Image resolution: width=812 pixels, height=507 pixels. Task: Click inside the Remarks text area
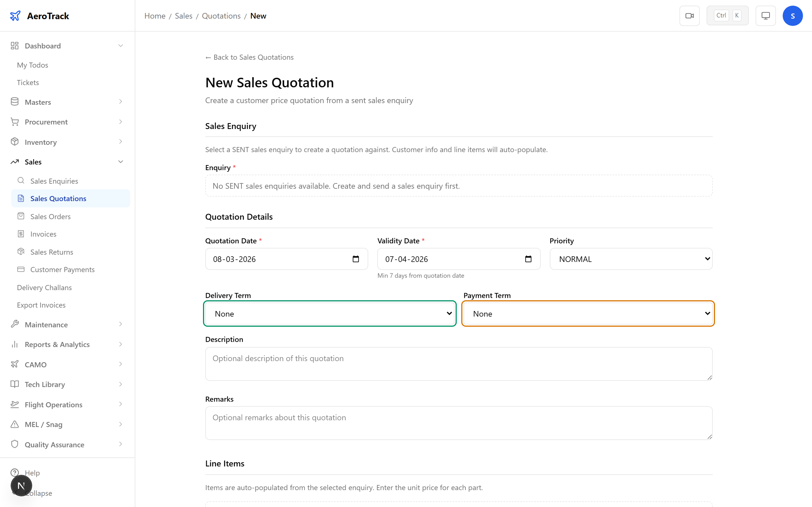(458, 423)
